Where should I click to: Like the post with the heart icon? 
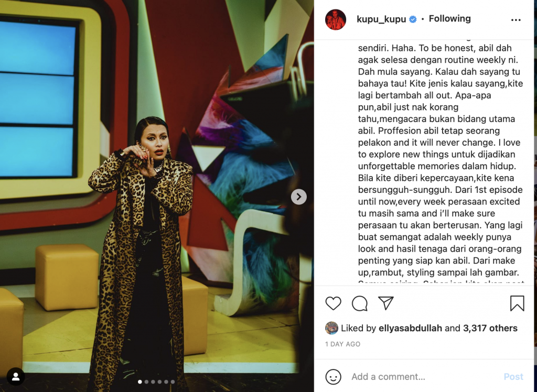tap(333, 303)
